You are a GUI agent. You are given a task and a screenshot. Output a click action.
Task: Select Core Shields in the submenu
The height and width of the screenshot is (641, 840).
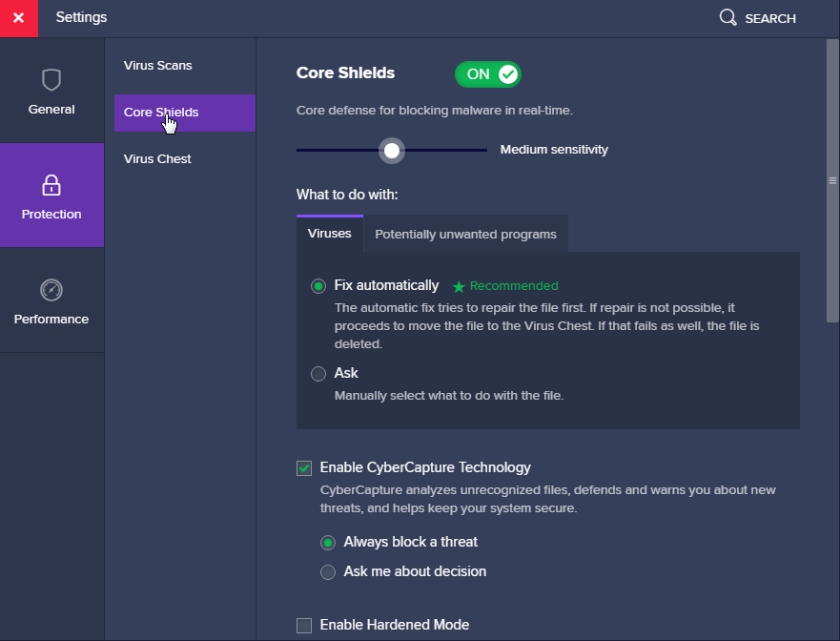(185, 113)
